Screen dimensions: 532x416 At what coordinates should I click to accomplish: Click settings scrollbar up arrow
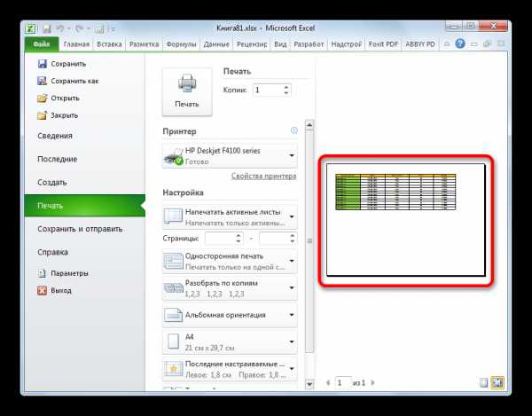[x=309, y=125]
